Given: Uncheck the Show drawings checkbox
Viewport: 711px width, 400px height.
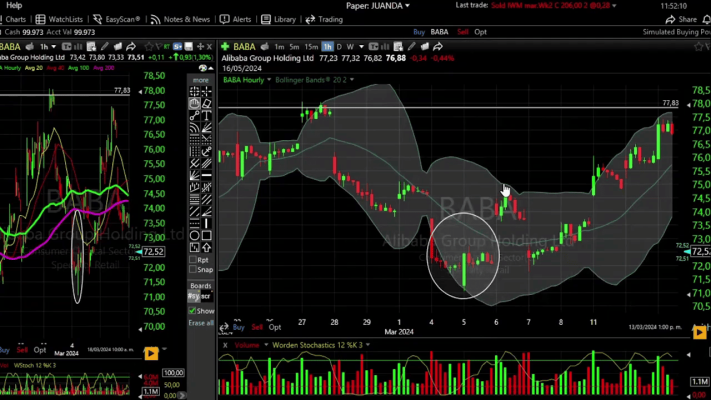Looking at the screenshot, I should (194, 310).
